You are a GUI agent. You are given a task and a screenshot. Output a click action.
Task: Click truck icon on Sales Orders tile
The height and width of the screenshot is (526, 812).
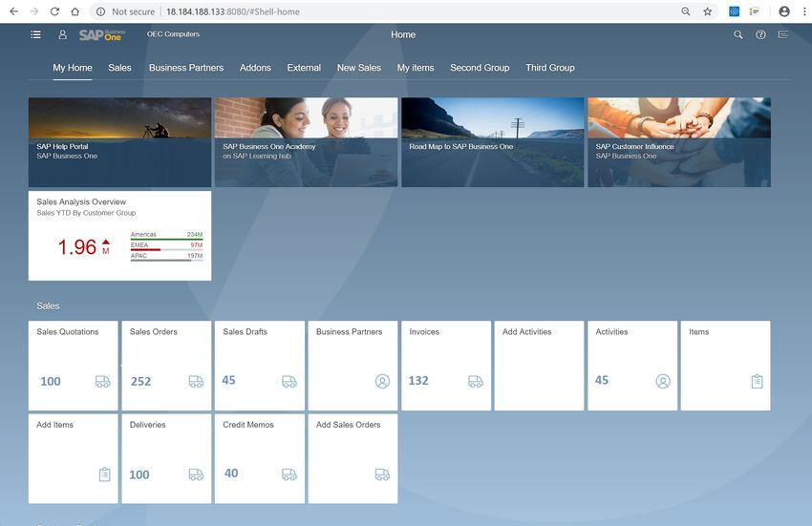coord(196,382)
